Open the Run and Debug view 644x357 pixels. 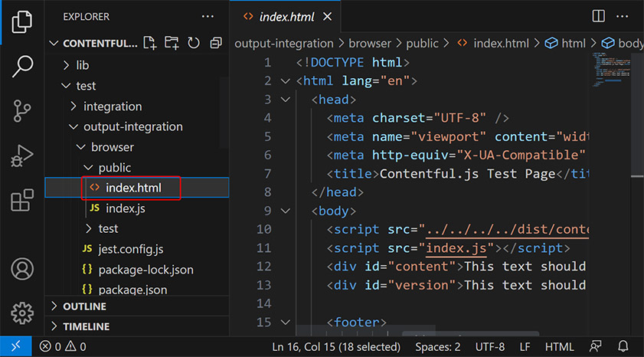coord(21,156)
